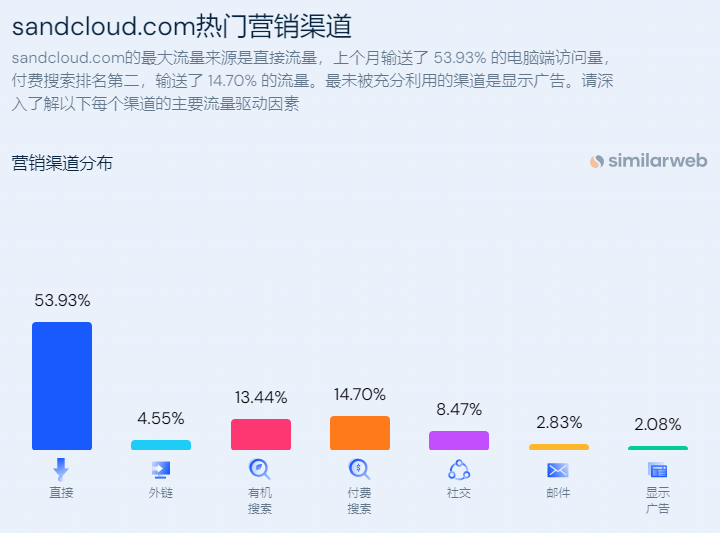
Task: Click the 社交 social network icon
Action: [459, 469]
